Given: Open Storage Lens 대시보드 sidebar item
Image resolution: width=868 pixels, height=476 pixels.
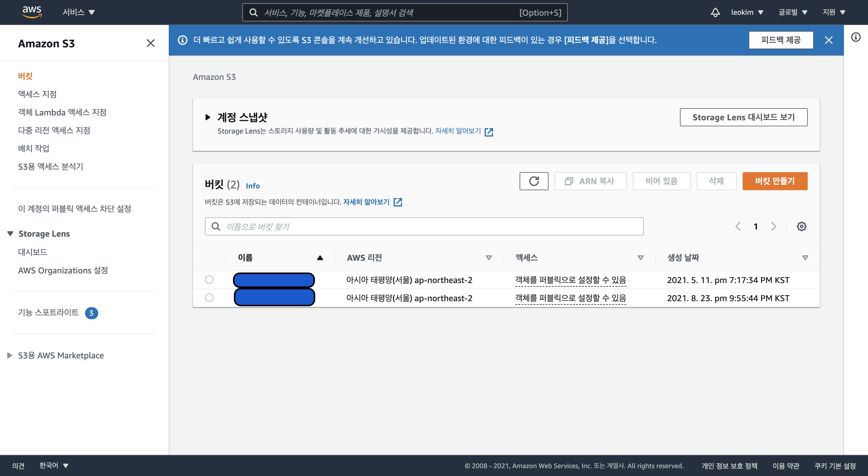Looking at the screenshot, I should coord(33,252).
